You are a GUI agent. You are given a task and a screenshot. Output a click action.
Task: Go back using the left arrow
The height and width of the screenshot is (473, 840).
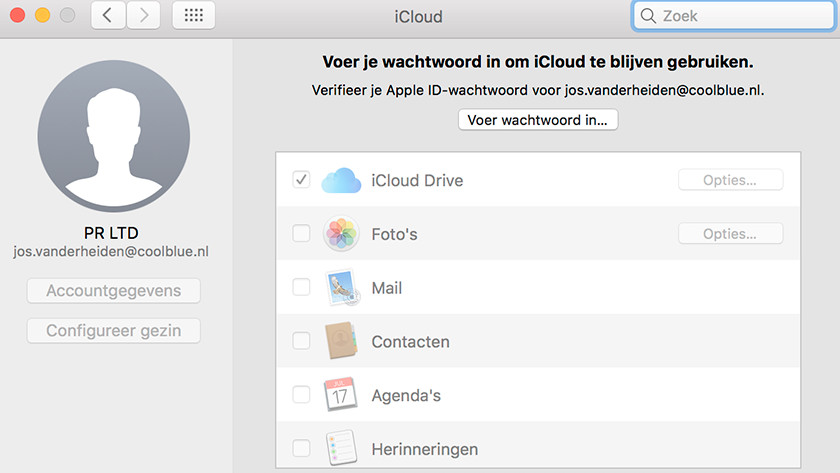(108, 16)
